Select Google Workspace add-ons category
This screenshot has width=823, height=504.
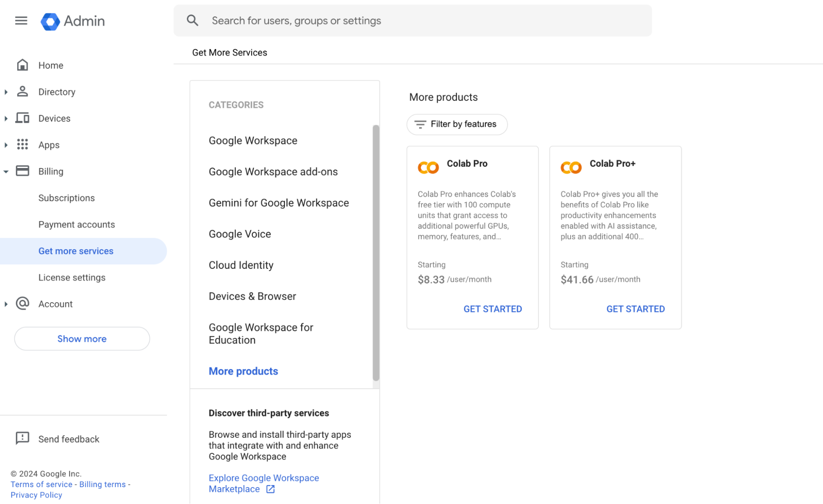coord(273,172)
